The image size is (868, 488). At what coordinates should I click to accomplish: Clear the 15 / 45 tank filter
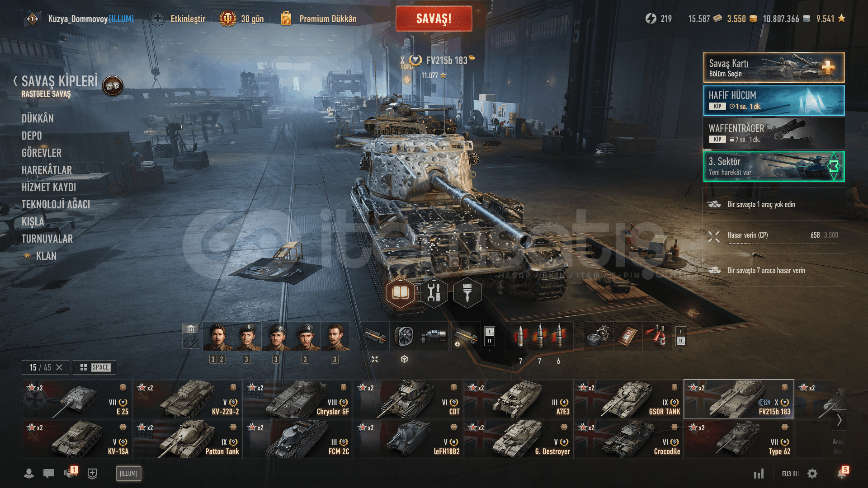tap(59, 367)
